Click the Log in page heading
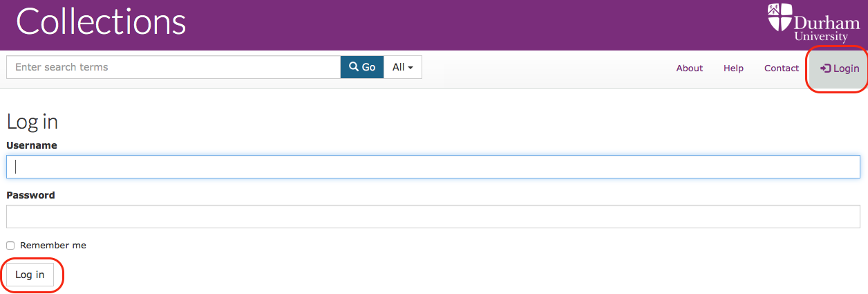 (32, 122)
